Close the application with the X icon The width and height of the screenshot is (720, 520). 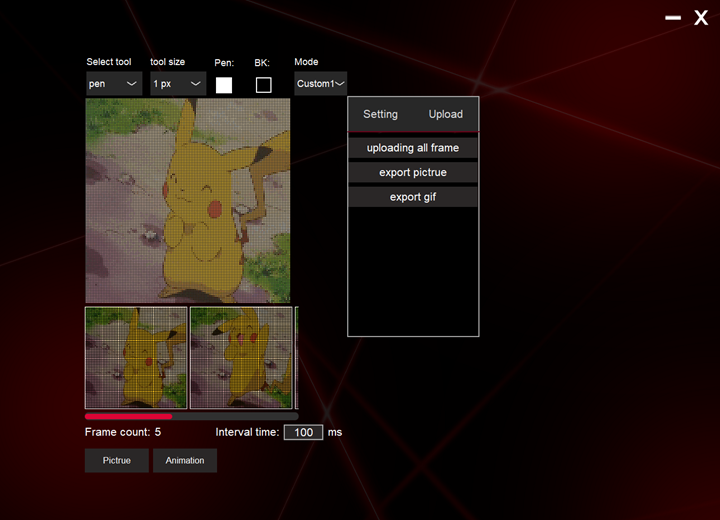(701, 18)
